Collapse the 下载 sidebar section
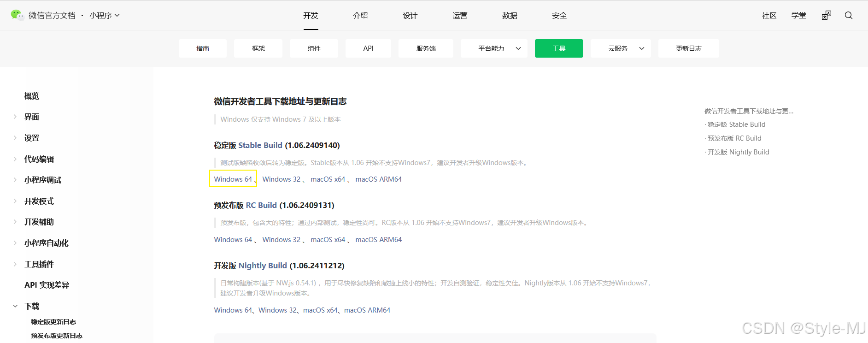868x343 pixels. [x=15, y=306]
